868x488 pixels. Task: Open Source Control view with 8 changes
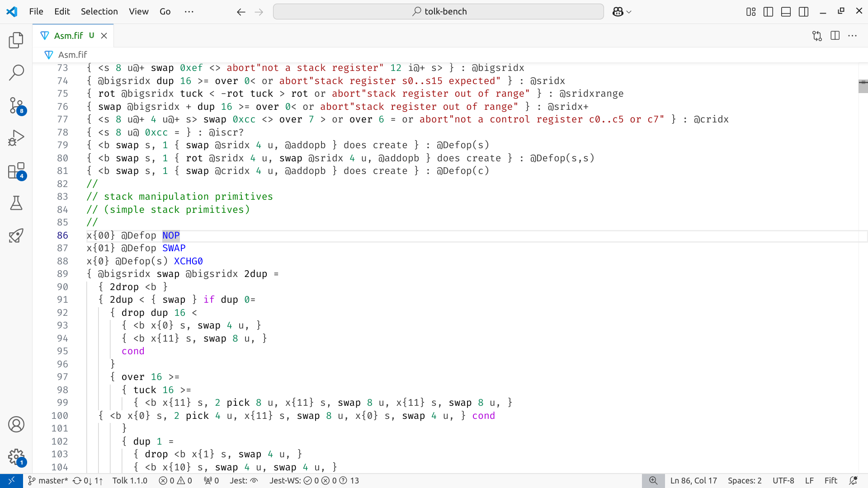pyautogui.click(x=16, y=105)
